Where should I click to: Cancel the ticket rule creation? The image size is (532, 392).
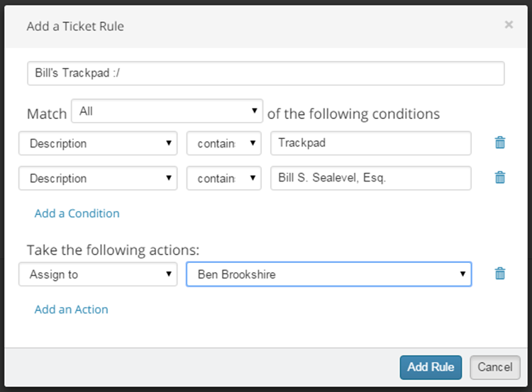pyautogui.click(x=494, y=367)
